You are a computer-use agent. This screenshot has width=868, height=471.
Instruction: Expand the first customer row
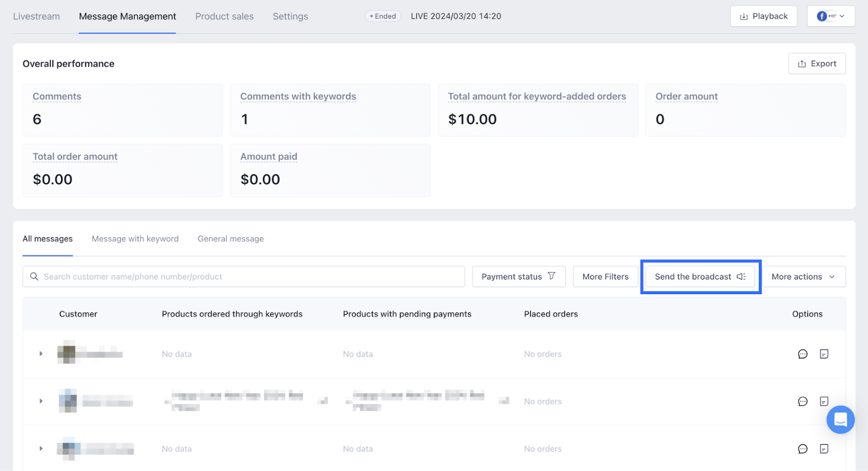[41, 354]
